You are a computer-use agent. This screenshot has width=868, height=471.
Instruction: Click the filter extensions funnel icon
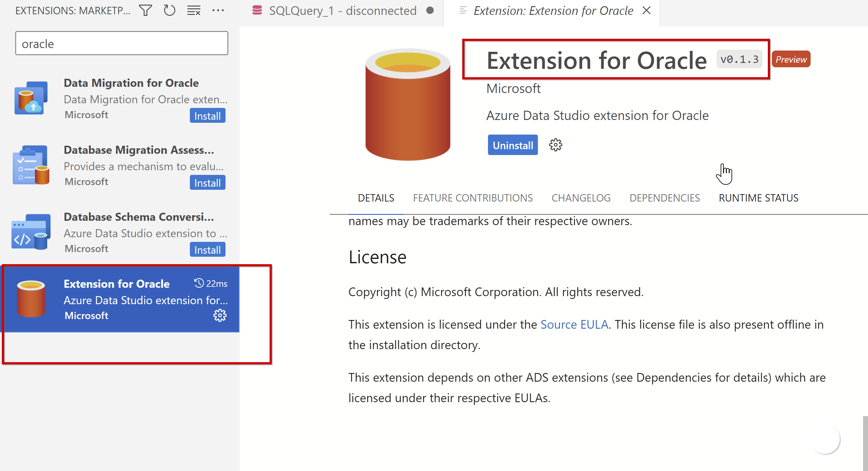coord(145,11)
